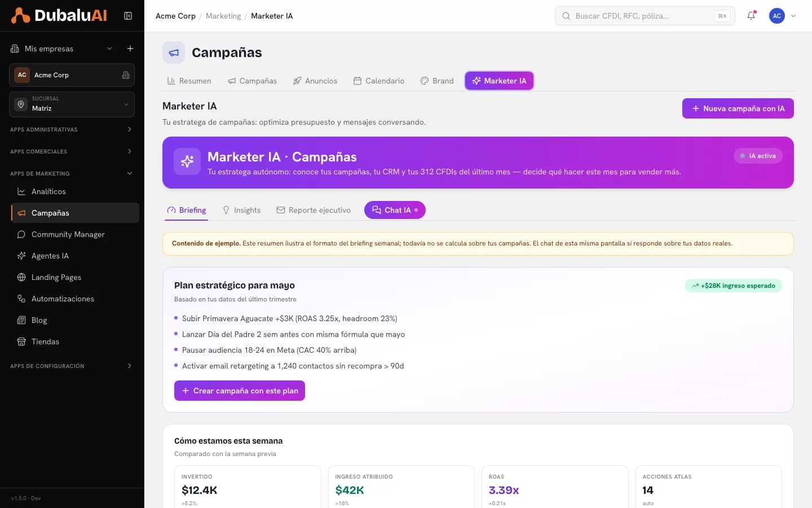
Task: Select the Briefing sub-tab
Action: point(187,210)
